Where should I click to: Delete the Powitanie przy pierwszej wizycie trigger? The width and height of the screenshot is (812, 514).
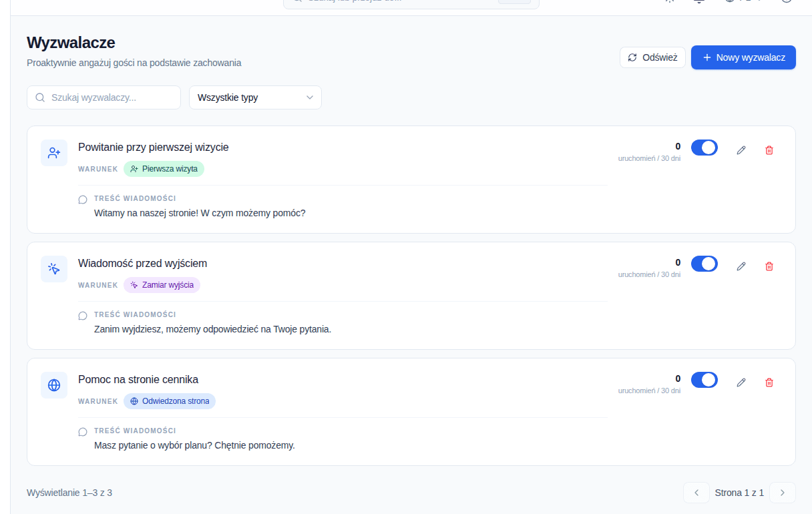tap(769, 150)
